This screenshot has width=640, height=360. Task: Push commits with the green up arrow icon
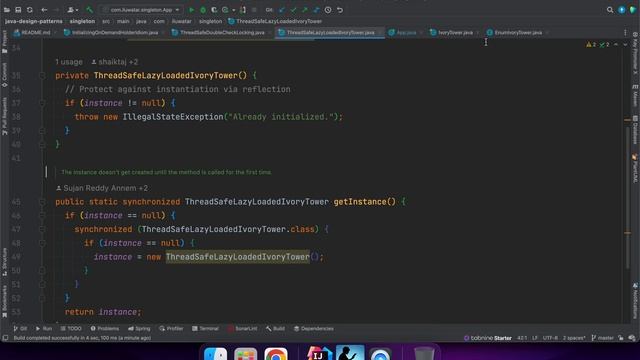(x=304, y=10)
